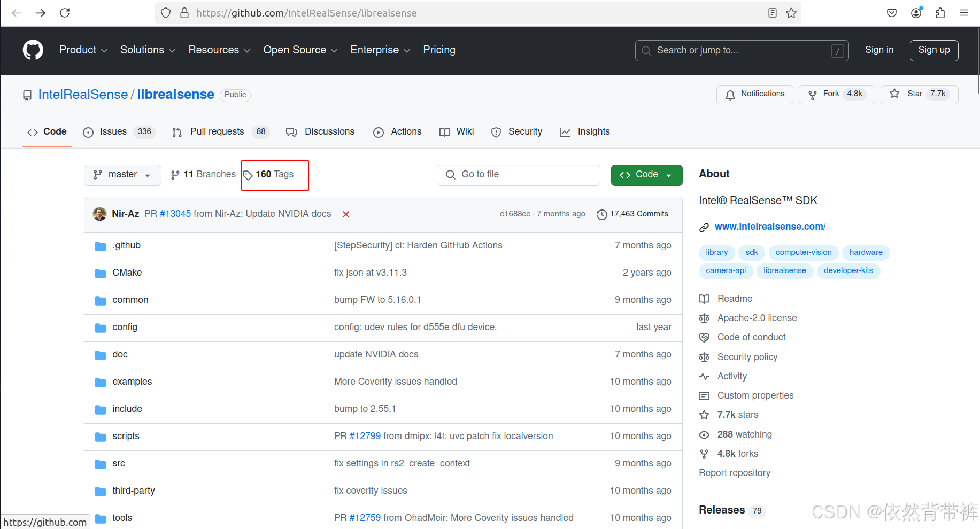The image size is (980, 529).
Task: Click the browser forward arrow
Action: [x=41, y=13]
